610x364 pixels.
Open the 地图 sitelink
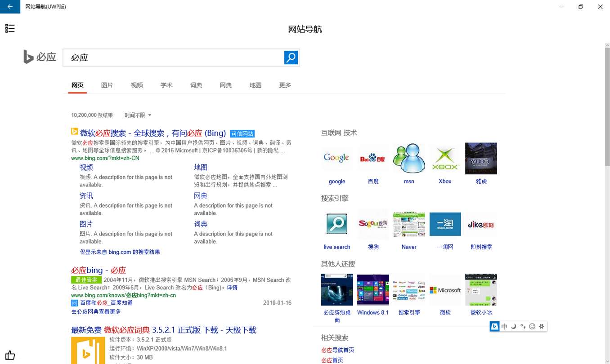point(201,167)
